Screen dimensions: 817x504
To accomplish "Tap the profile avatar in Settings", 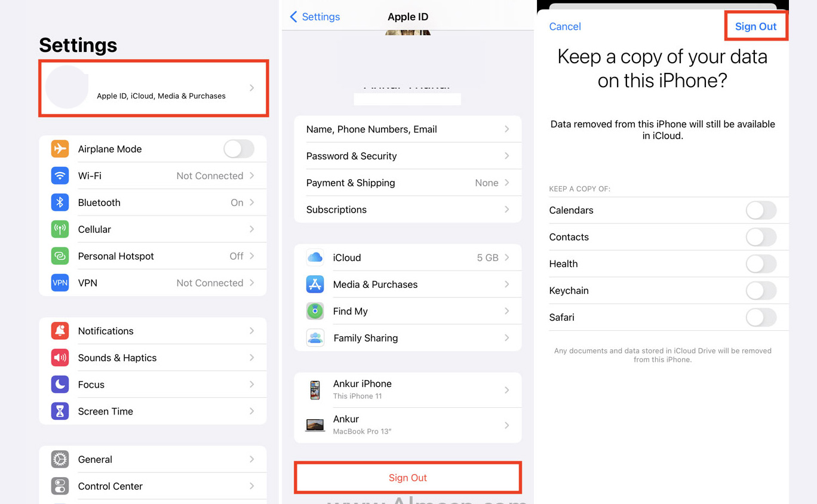I will click(x=67, y=87).
